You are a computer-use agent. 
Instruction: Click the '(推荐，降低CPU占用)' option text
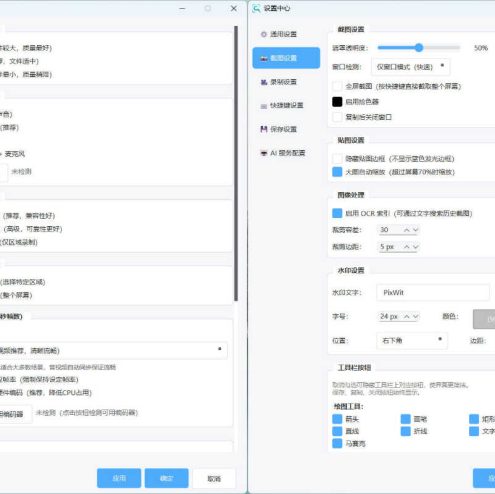coord(59,393)
